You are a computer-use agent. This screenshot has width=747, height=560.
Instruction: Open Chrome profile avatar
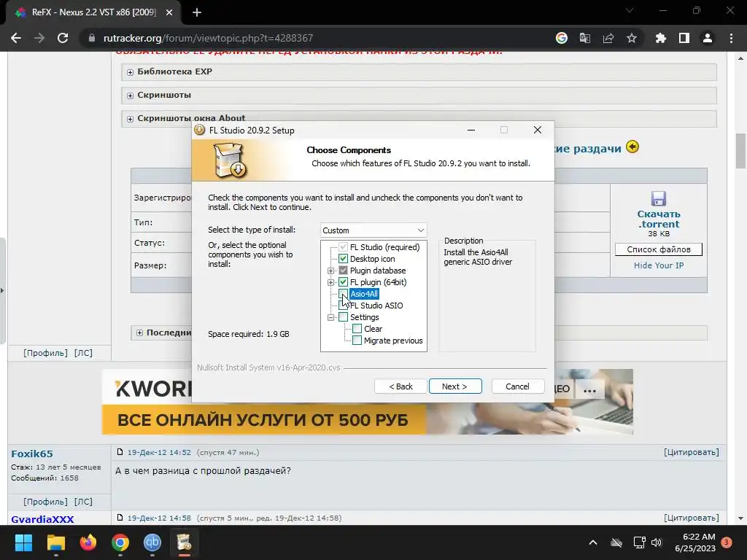click(x=708, y=38)
